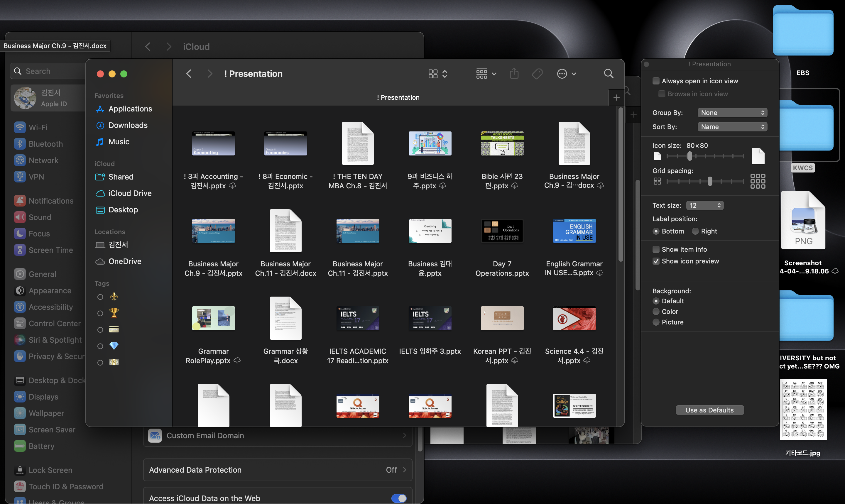This screenshot has height=504, width=845.
Task: Check the Show item info option
Action: (x=656, y=250)
